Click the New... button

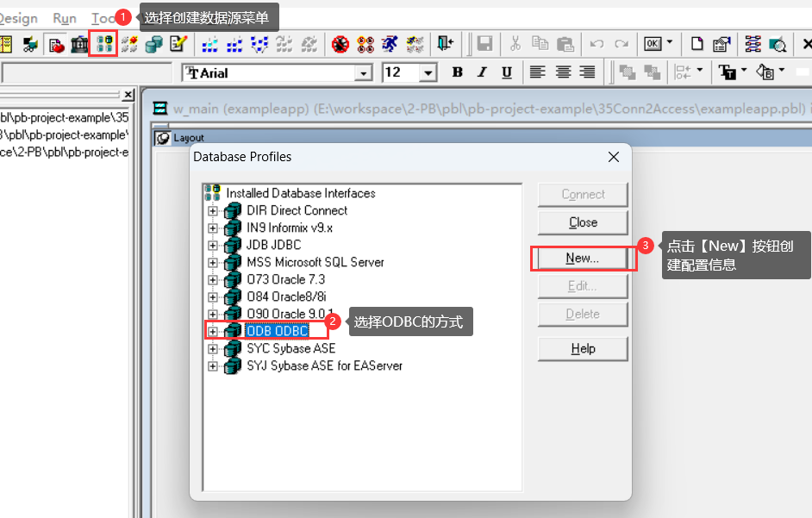tap(582, 258)
